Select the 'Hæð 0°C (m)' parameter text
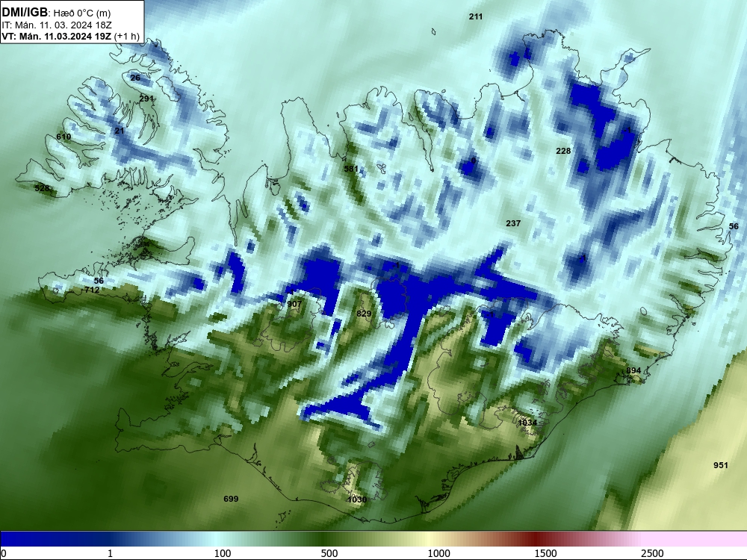Image resolution: width=747 pixels, height=560 pixels. (82, 13)
